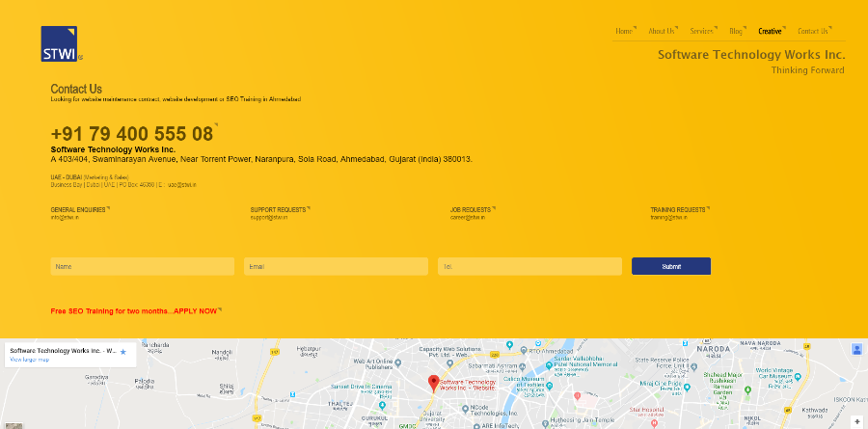Click the Software Technology Works Inc. header title
The height and width of the screenshot is (429, 868).
pyautogui.click(x=751, y=55)
